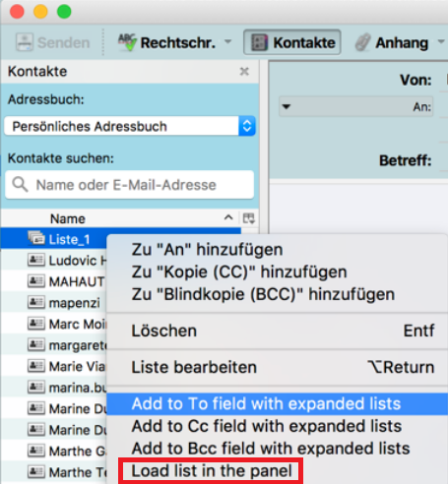448x484 pixels.
Task: Click the column picker icon beside Name
Action: pyautogui.click(x=248, y=218)
